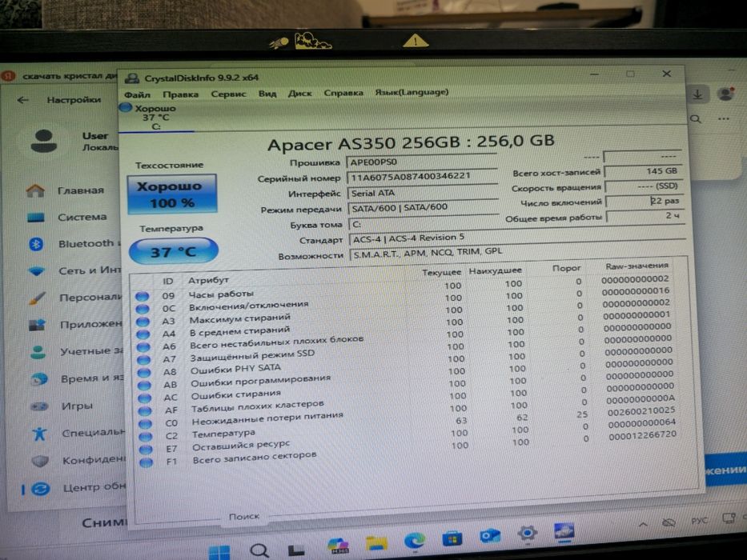Open taskbar Search magnifier
747x560 pixels.
point(259,551)
